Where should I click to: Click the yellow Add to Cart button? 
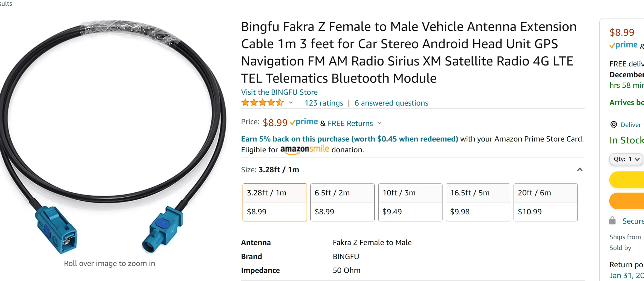click(627, 180)
